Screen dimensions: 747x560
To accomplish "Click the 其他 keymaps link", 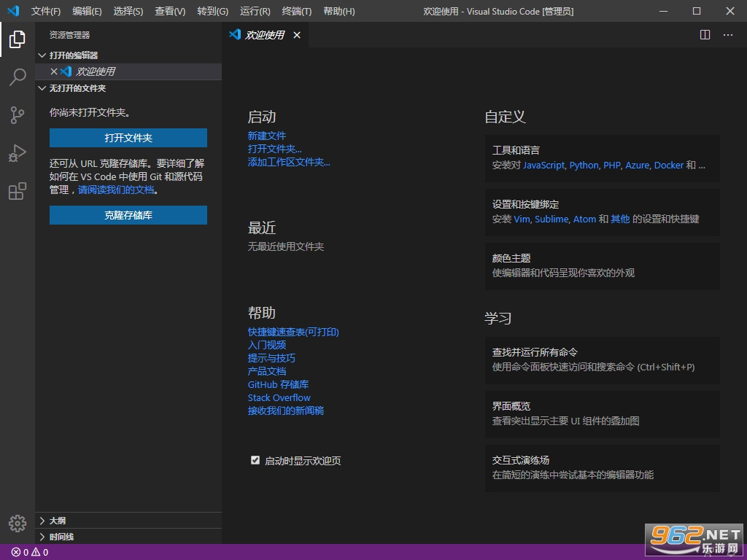I will pos(620,219).
